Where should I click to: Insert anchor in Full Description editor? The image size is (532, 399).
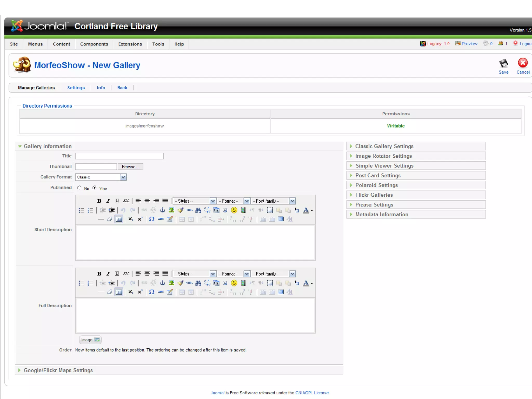162,283
